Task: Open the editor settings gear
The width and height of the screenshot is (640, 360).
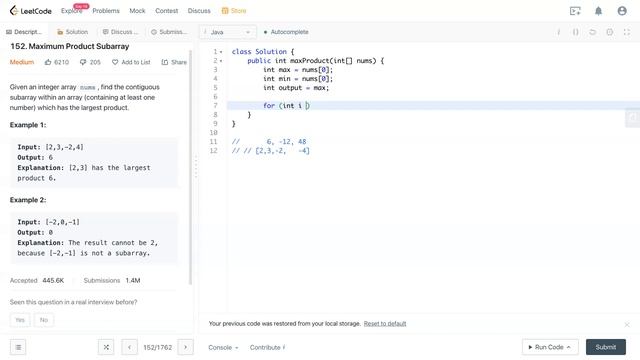Action: click(x=609, y=32)
